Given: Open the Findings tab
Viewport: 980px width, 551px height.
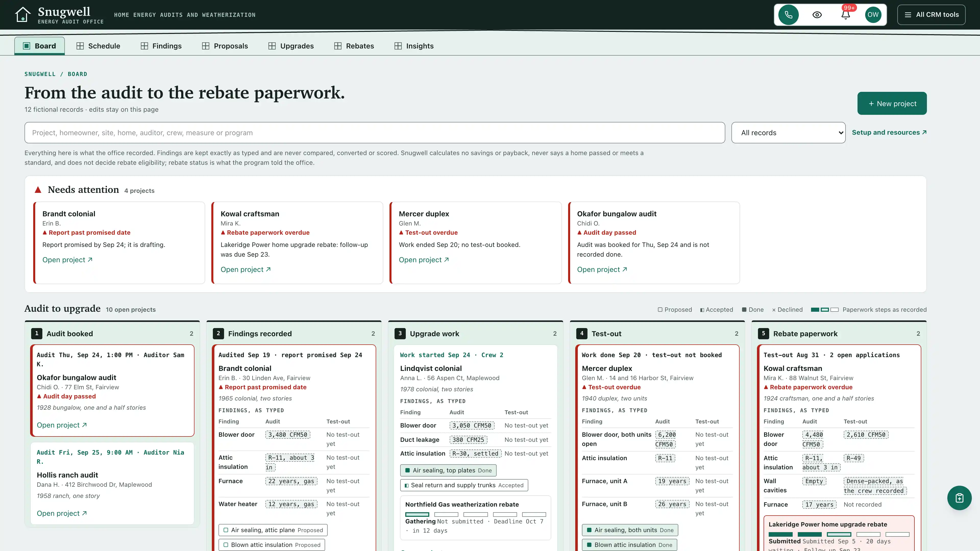Looking at the screenshot, I should (161, 46).
